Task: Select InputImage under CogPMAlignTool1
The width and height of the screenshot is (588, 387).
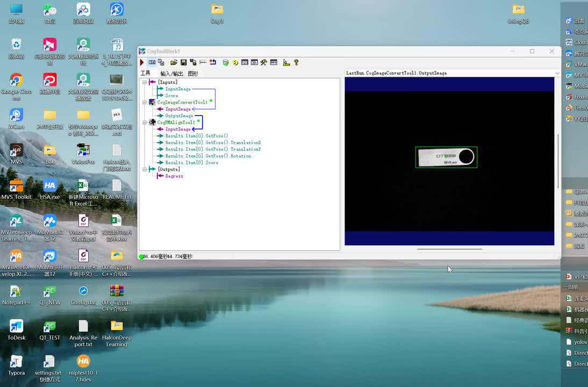Action: click(178, 129)
